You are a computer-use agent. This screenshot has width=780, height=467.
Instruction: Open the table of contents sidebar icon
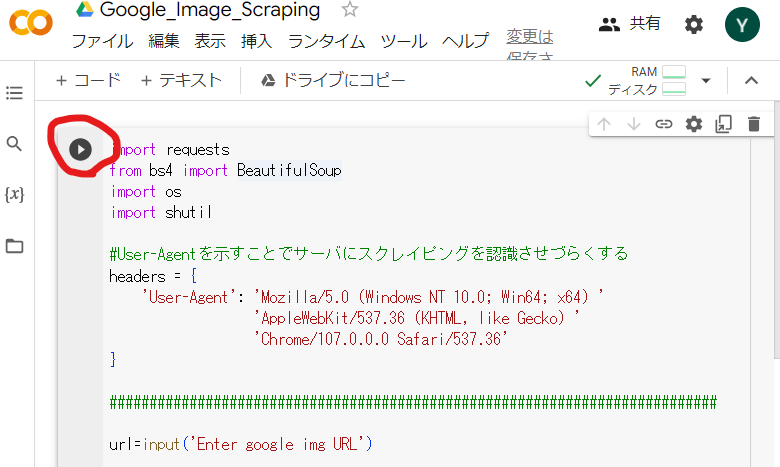(14, 93)
